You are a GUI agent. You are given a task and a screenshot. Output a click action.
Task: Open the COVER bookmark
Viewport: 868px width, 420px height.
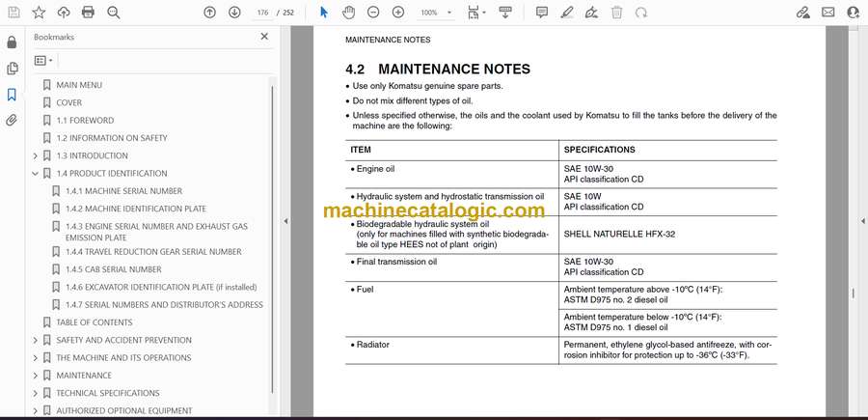coord(69,102)
